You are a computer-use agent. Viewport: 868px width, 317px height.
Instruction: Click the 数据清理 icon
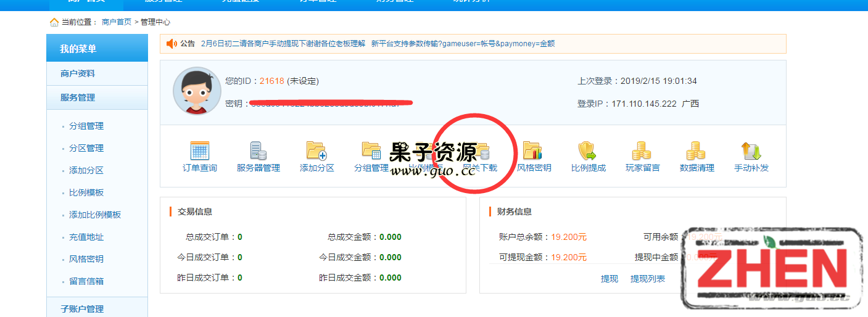coord(696,151)
